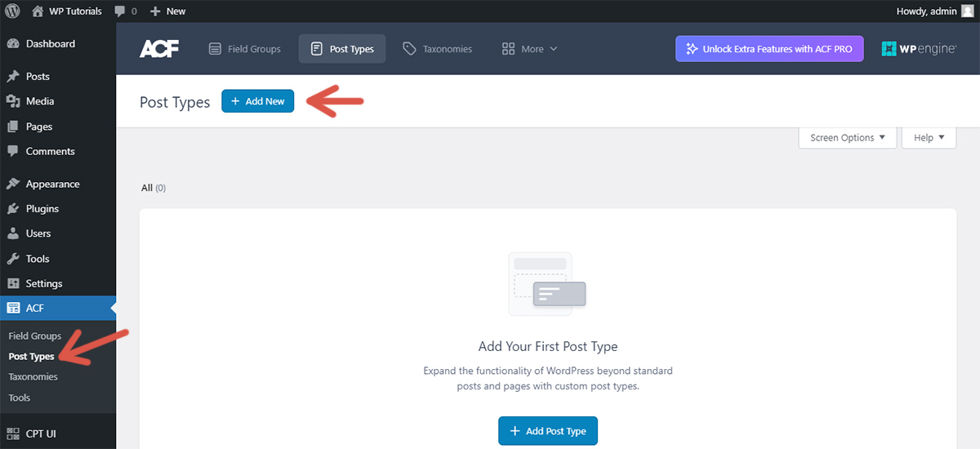Open Appearance in the sidebar
The height and width of the screenshot is (449, 980).
(58, 184)
